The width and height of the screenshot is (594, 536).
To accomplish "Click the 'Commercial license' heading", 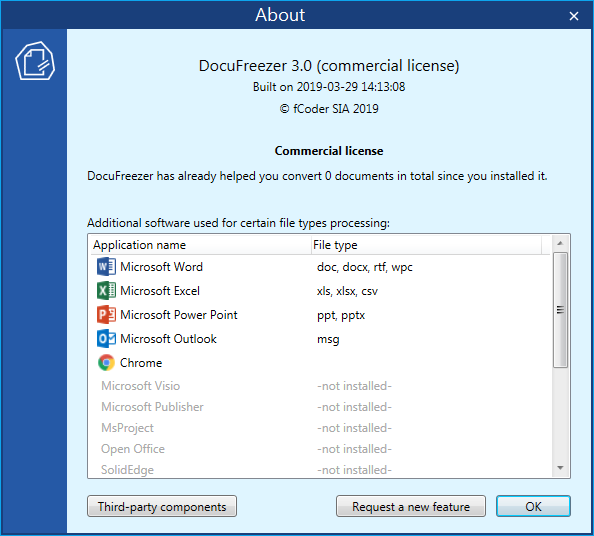I will 329,151.
